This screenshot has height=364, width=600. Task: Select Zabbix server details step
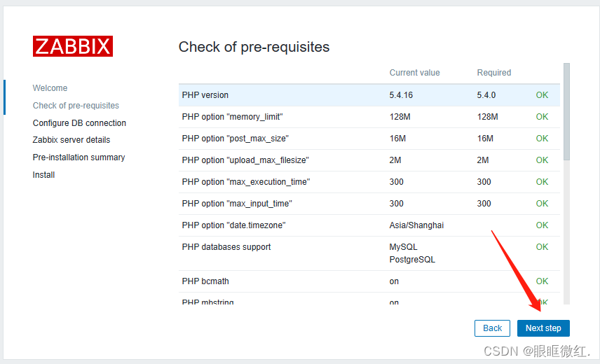point(71,140)
